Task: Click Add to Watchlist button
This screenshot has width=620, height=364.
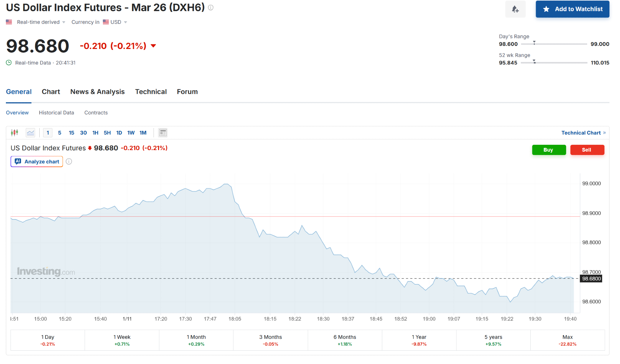Action: 572,9
